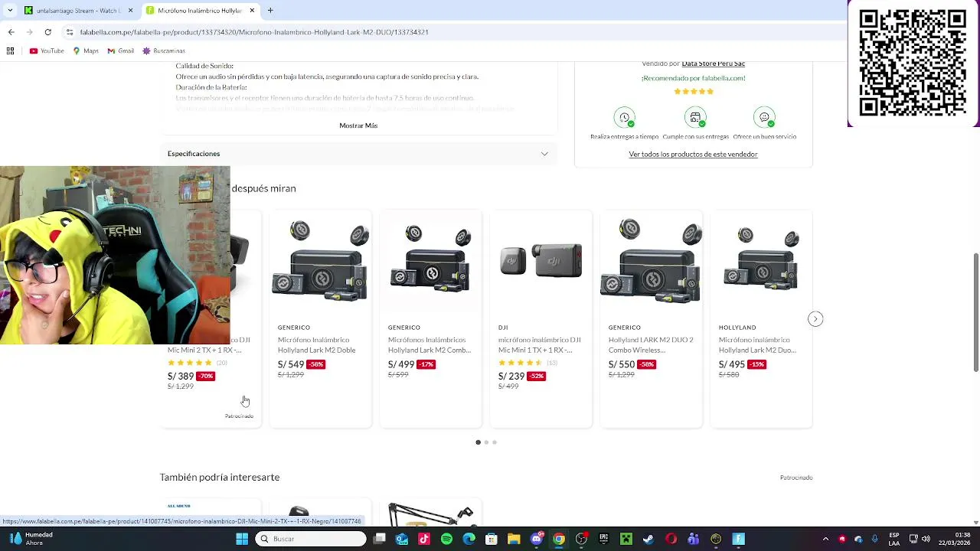Open the tab search dropdown
Viewport: 980px width, 551px height.
tap(10, 11)
